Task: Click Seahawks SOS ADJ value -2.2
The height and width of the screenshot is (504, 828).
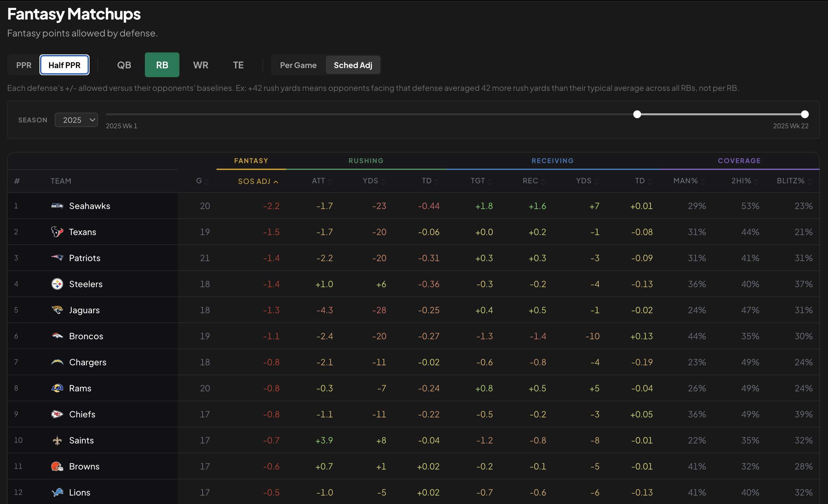Action: click(x=271, y=206)
